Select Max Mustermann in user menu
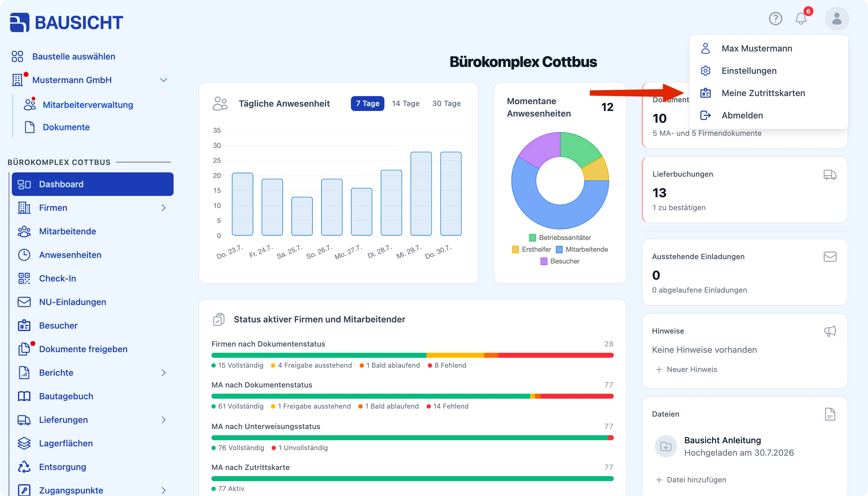 [768, 48]
